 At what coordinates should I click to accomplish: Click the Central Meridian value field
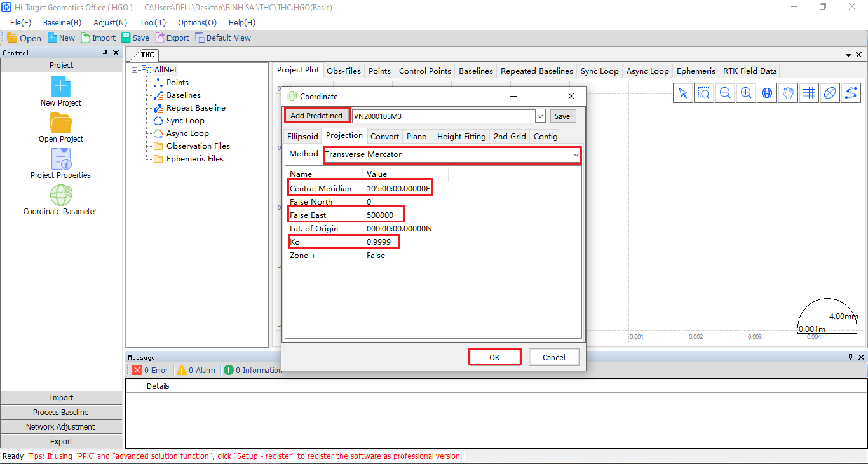398,189
